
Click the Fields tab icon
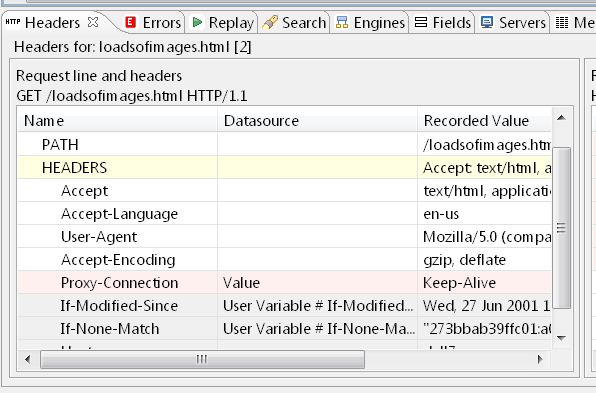click(x=421, y=22)
